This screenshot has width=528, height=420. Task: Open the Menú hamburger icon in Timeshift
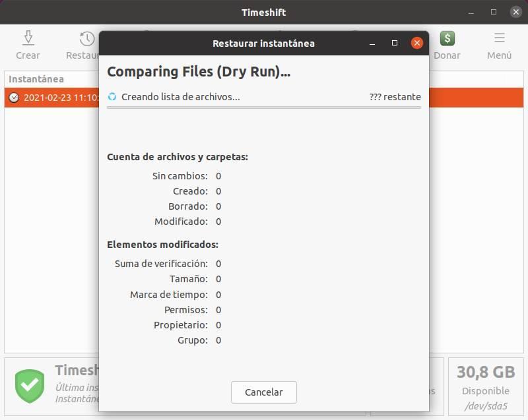point(500,38)
